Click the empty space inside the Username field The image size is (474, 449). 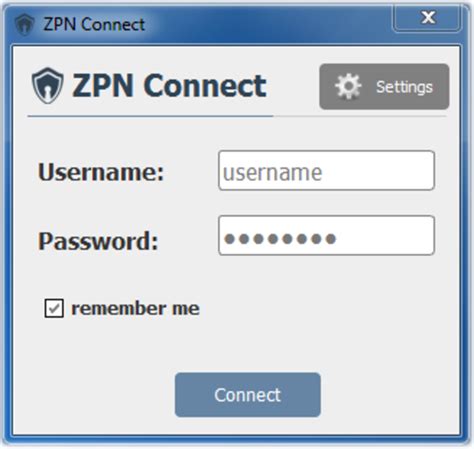tap(378, 171)
